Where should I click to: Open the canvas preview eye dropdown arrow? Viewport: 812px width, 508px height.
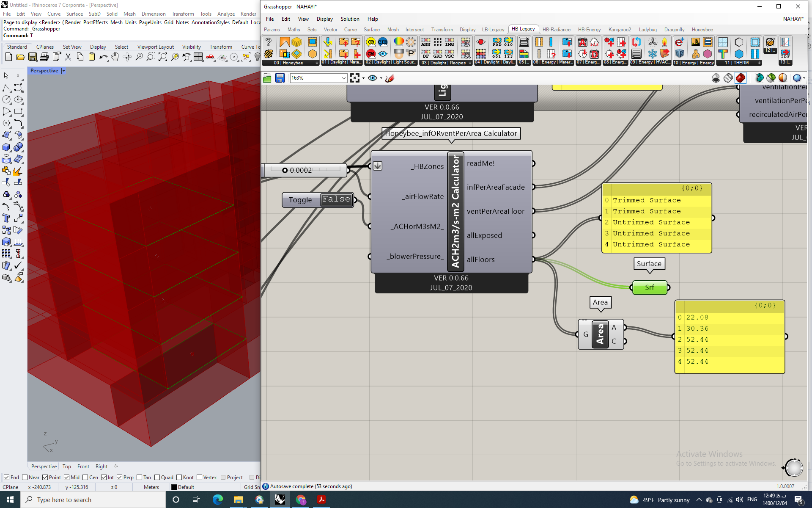tap(381, 78)
